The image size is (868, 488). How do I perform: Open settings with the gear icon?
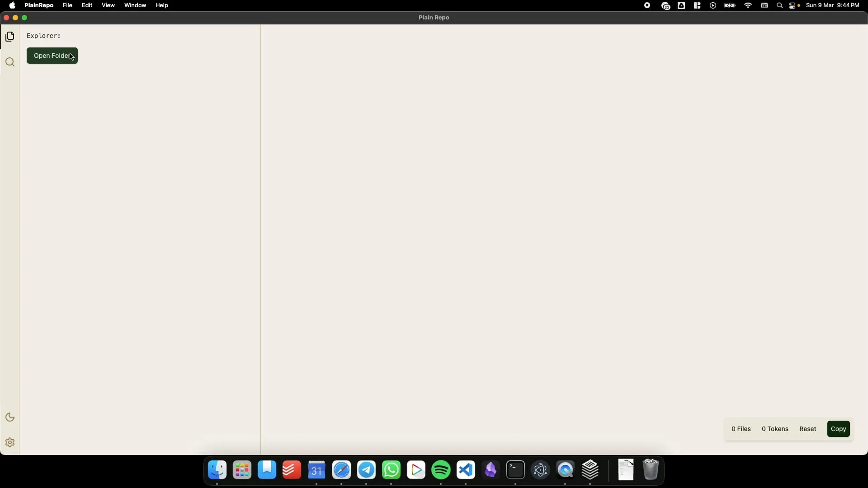(10, 443)
